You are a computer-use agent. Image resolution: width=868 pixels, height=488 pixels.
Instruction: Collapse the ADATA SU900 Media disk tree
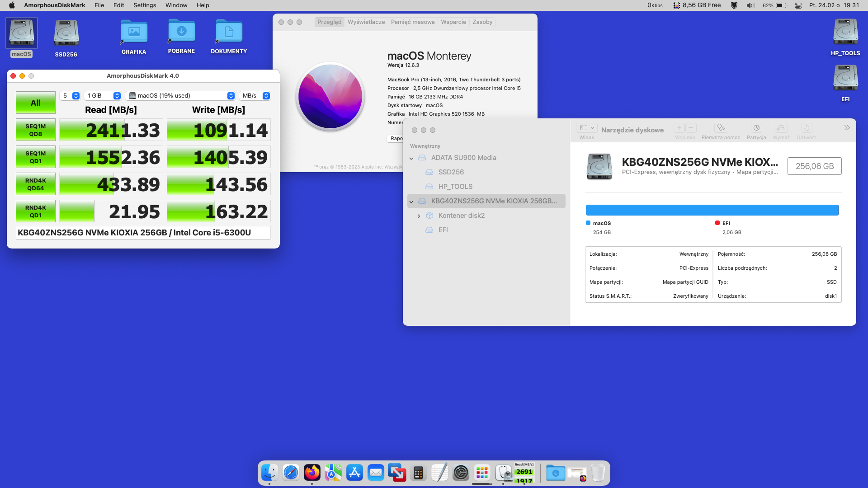pyautogui.click(x=411, y=158)
